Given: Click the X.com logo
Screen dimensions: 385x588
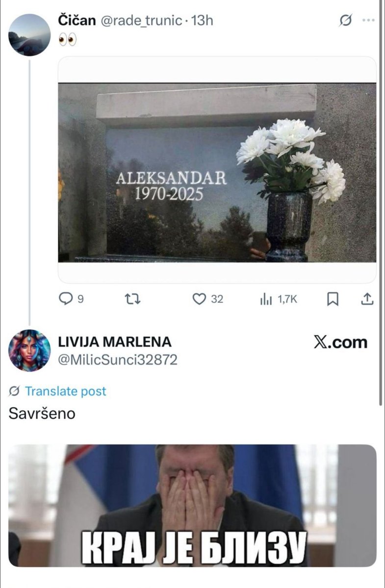Looking at the screenshot, I should pyautogui.click(x=340, y=343).
